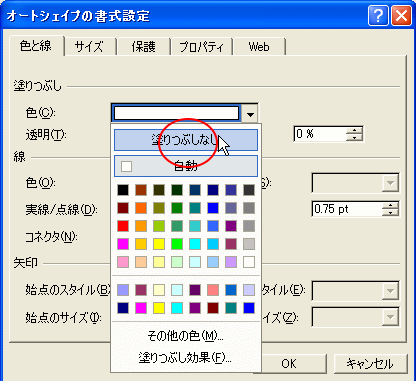Pick the white color swatch in the main palette
The width and height of the screenshot is (416, 381).
249,262
